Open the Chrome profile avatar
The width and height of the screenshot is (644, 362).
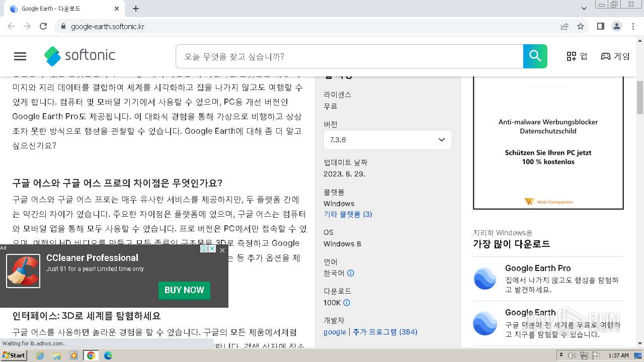coord(616,26)
